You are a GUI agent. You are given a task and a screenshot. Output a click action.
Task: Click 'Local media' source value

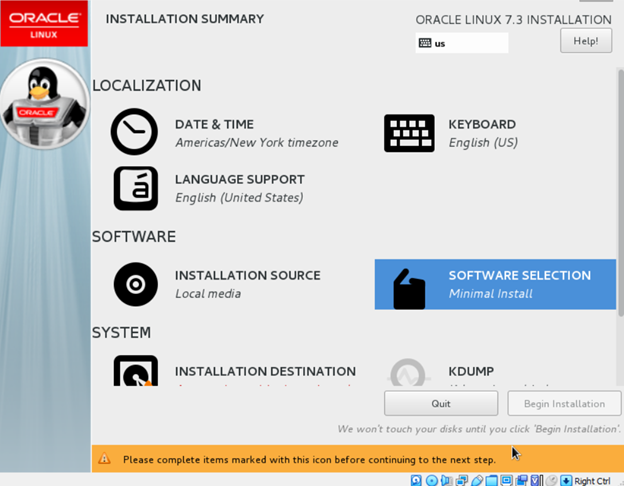coord(208,294)
